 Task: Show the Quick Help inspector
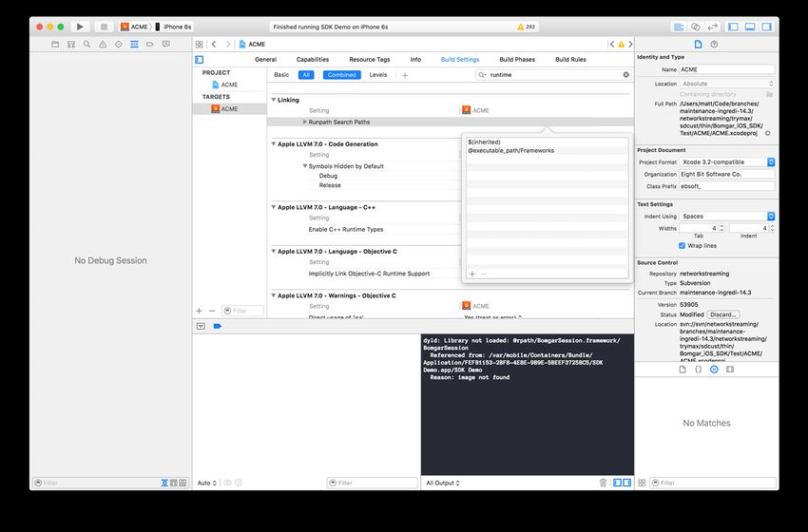tap(714, 45)
